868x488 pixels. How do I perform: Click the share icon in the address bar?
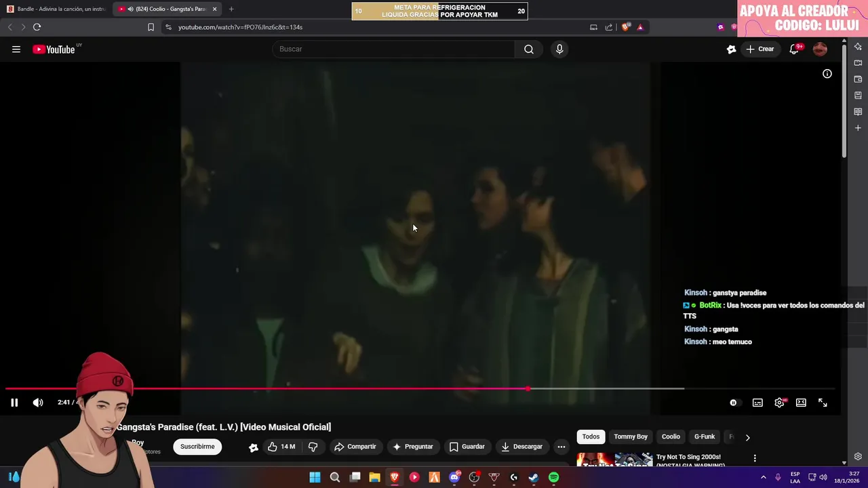tap(608, 27)
